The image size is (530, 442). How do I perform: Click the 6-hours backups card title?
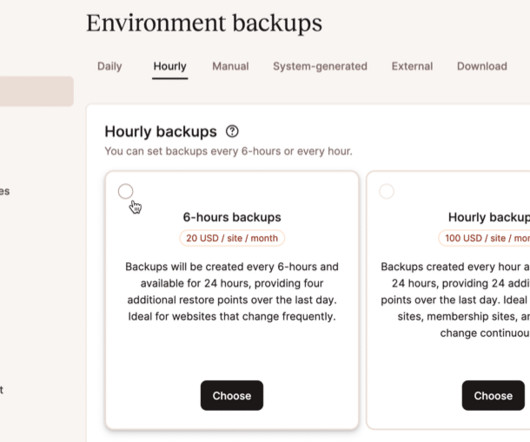click(232, 217)
